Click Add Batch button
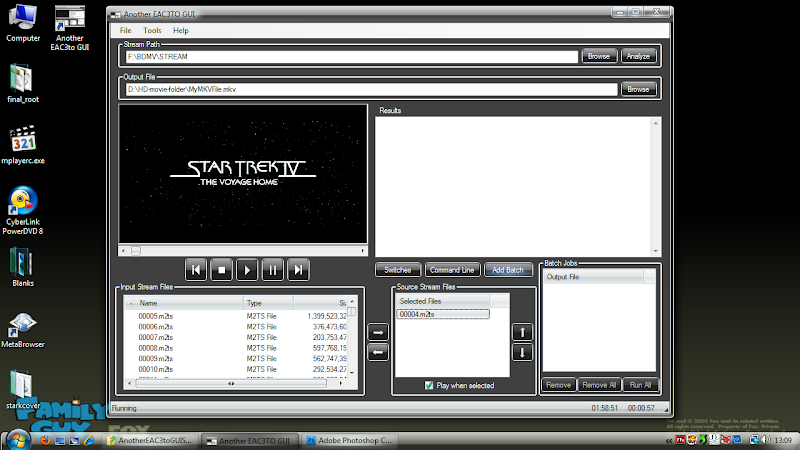 click(508, 270)
